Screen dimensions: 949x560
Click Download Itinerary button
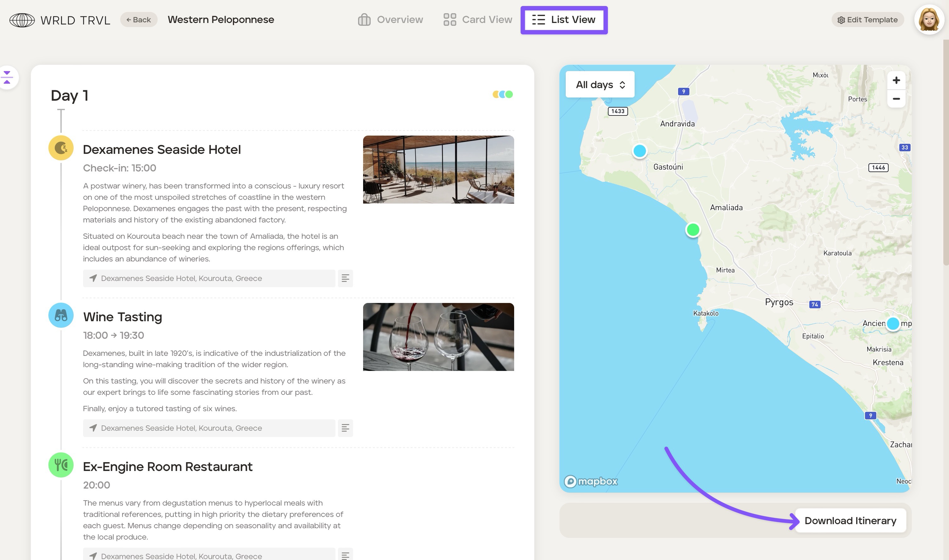tap(850, 521)
